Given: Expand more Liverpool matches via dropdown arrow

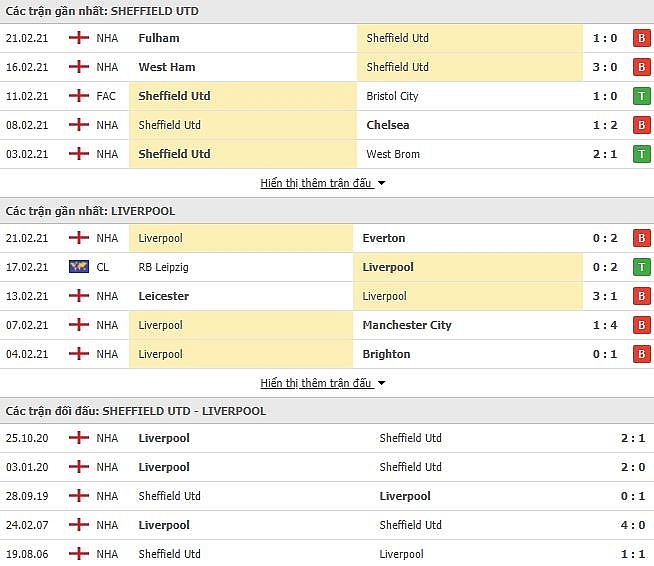Looking at the screenshot, I should (381, 383).
